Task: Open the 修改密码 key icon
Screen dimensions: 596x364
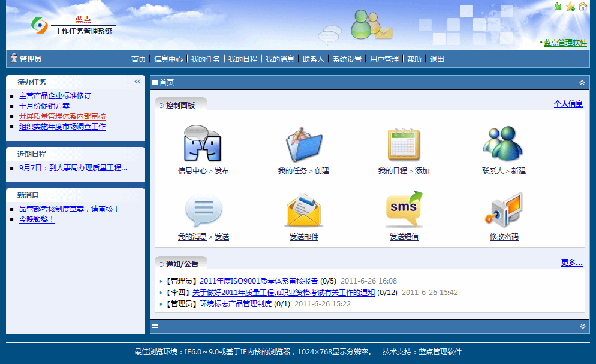Action: 504,210
